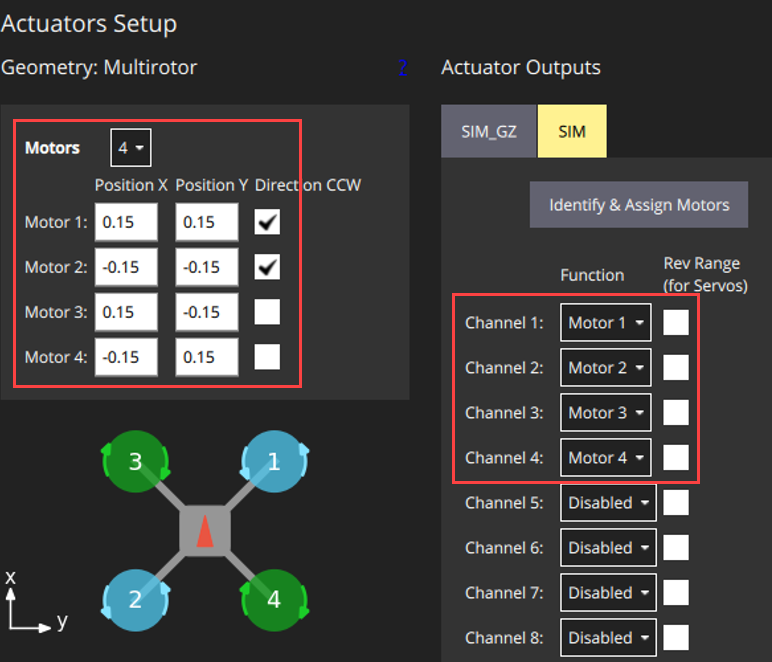Image resolution: width=772 pixels, height=662 pixels.
Task: Uncheck Motor 1 Direction CCW checkbox
Action: [x=267, y=222]
